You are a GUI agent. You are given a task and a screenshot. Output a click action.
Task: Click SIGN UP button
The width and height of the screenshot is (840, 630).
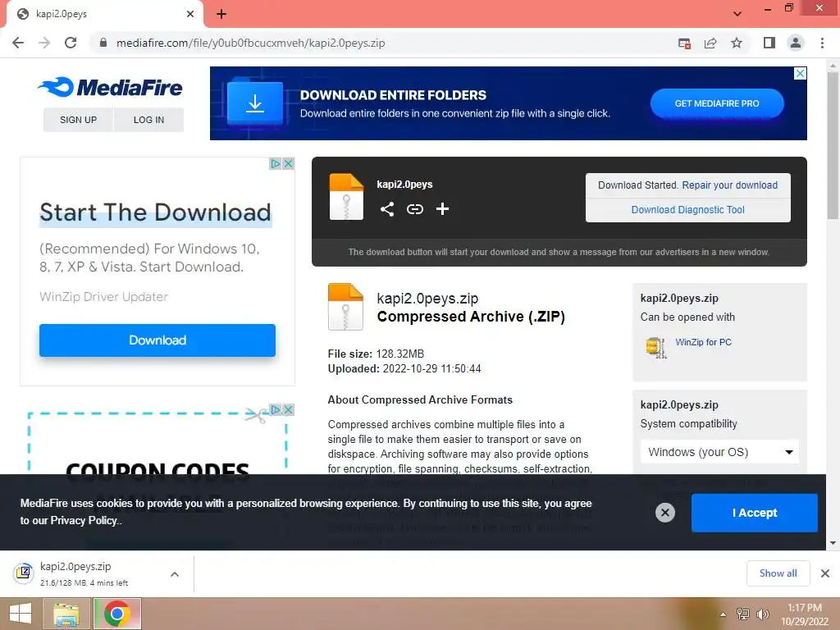coord(78,120)
